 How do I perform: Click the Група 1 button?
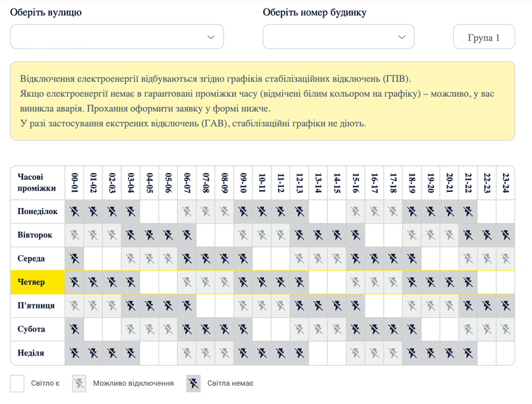click(x=484, y=37)
